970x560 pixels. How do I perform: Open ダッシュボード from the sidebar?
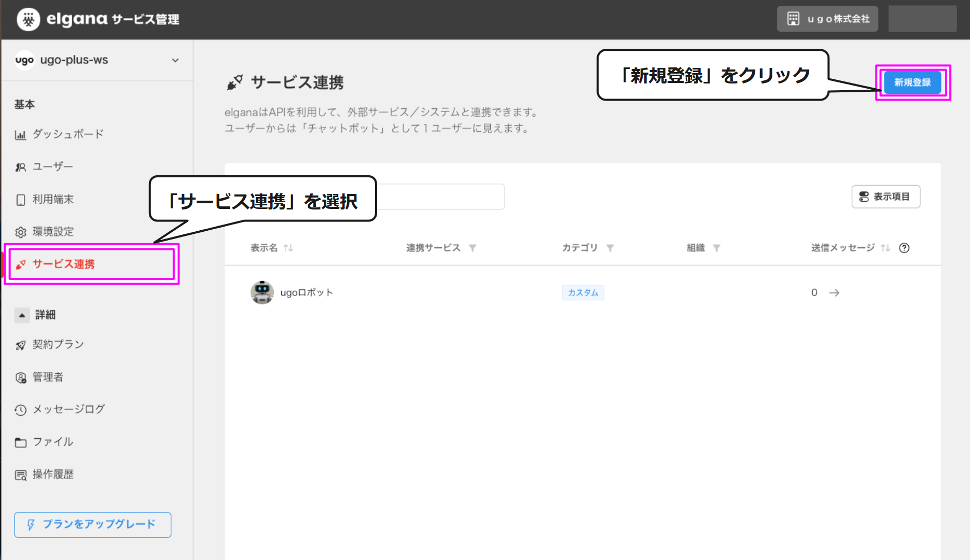click(x=59, y=134)
